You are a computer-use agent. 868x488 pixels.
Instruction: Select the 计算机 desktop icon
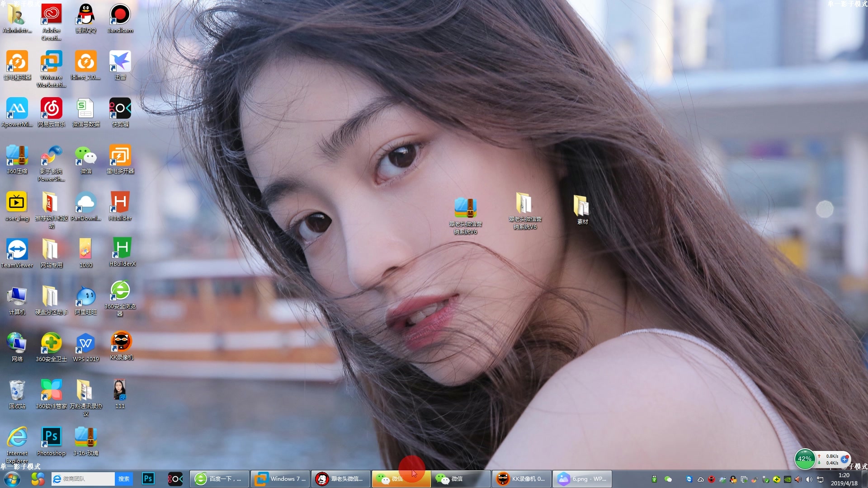17,300
